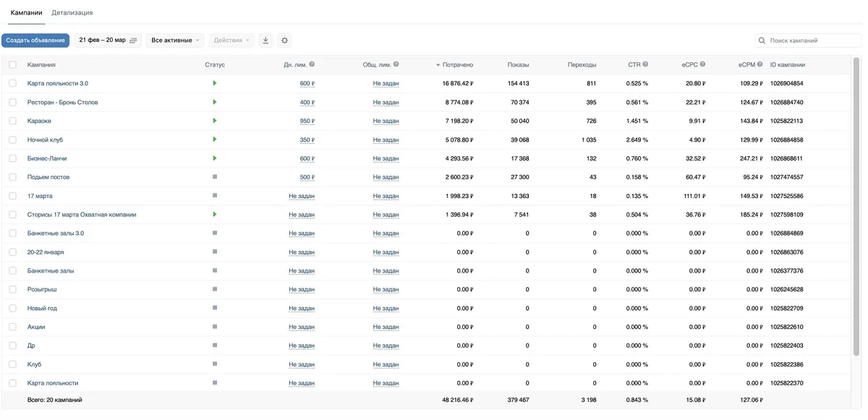Screen dimensions: 868x420
Task: Open the Все активные filter dropdown
Action: point(175,40)
